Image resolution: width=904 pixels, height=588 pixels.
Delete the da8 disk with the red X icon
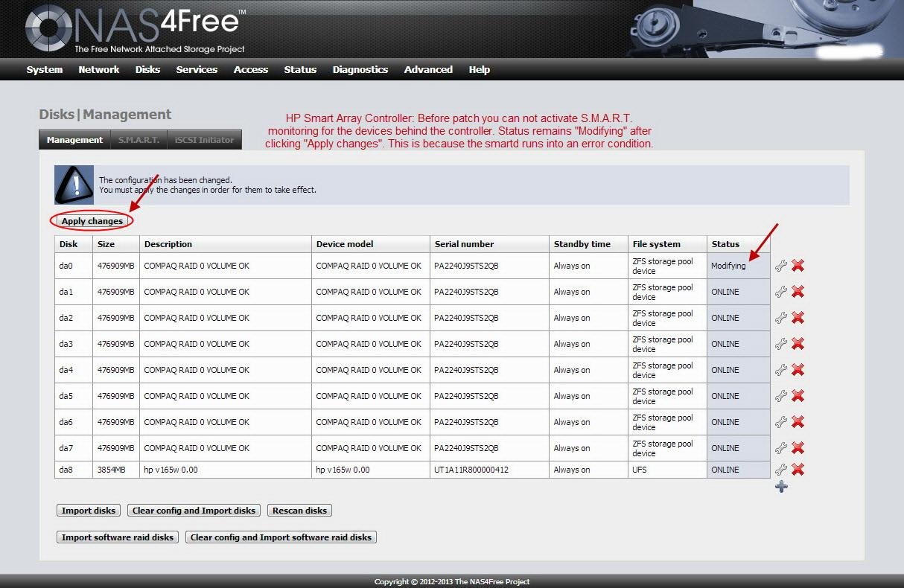[797, 470]
